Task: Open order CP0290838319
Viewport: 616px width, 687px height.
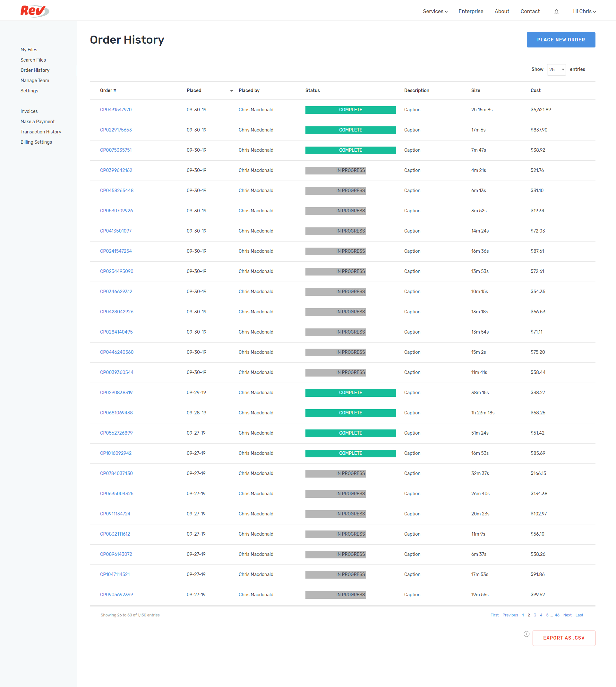Action: pos(116,393)
